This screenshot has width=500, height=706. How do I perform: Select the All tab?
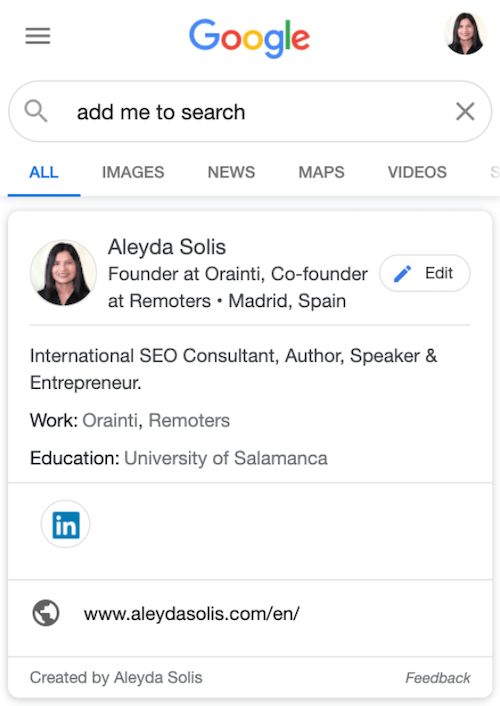tap(44, 172)
